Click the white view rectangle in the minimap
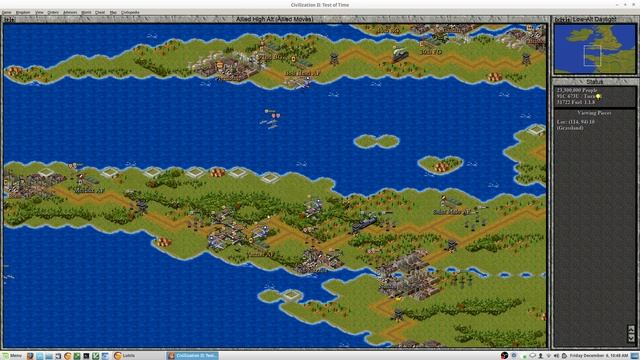 point(592,56)
